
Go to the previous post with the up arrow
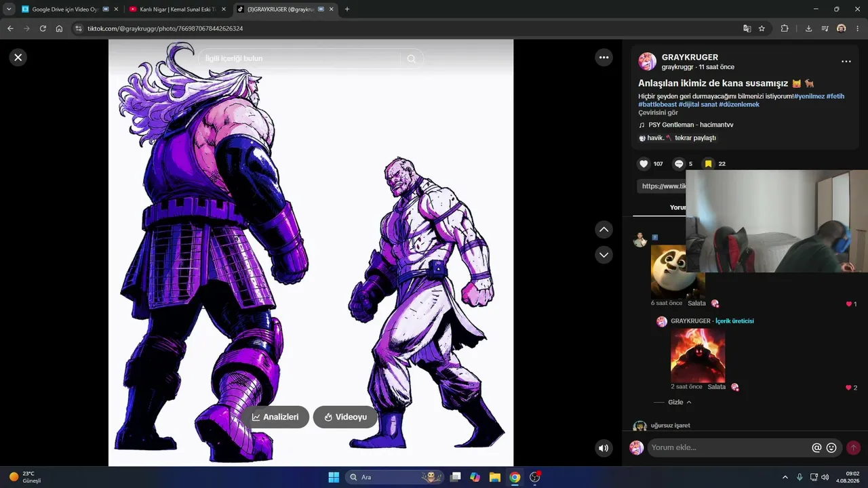604,230
